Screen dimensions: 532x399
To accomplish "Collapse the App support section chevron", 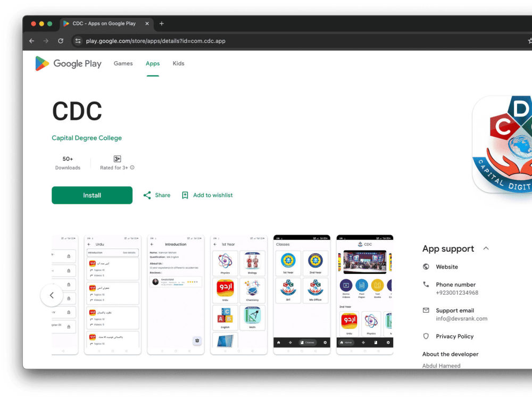I will pyautogui.click(x=486, y=248).
